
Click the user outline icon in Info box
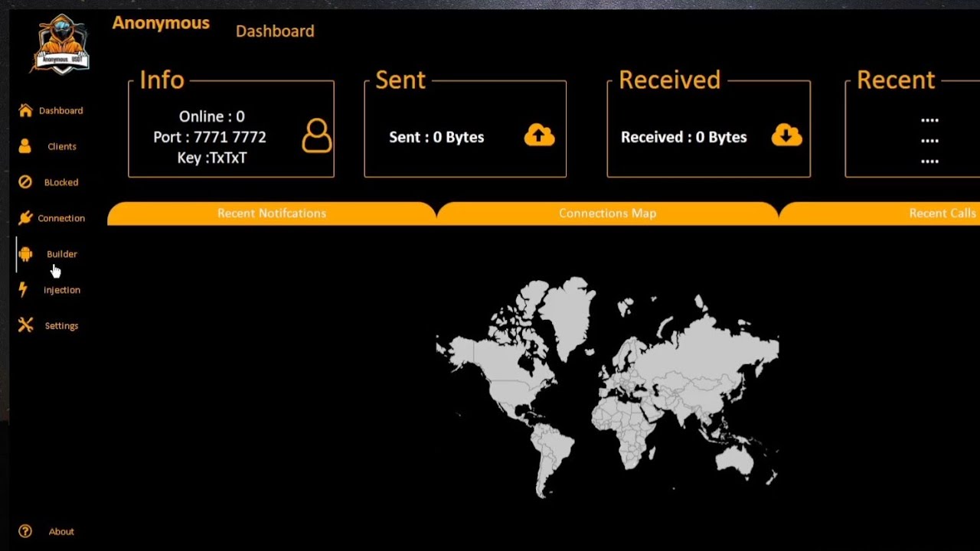point(316,135)
